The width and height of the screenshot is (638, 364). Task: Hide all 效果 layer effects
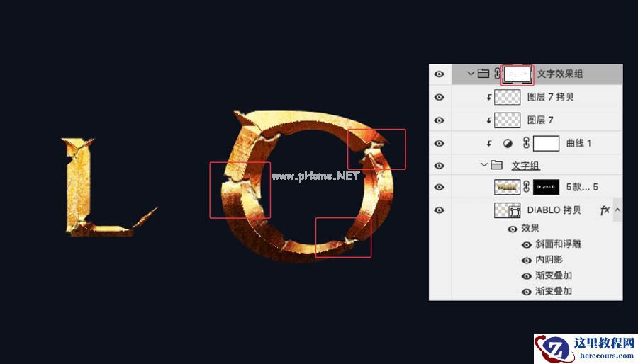coord(513,229)
